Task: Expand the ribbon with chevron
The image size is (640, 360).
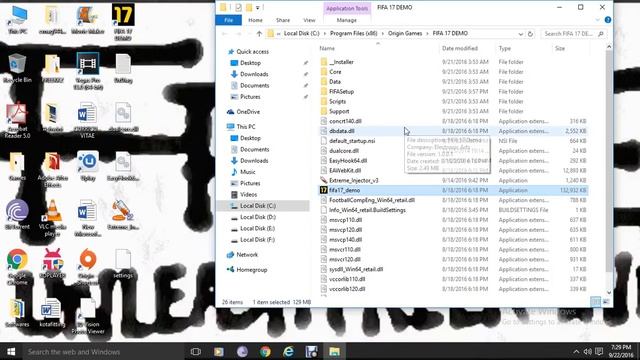Action: pos(598,20)
